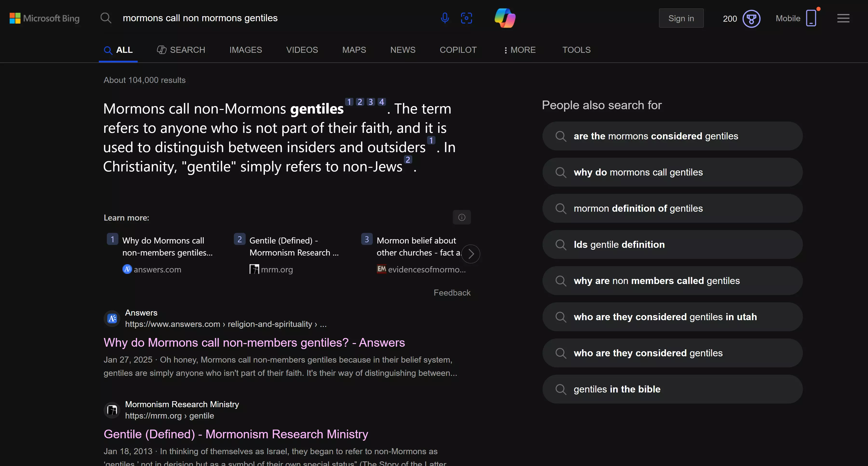868x466 pixels.
Task: Switch to the SEARCH tab
Action: point(181,50)
